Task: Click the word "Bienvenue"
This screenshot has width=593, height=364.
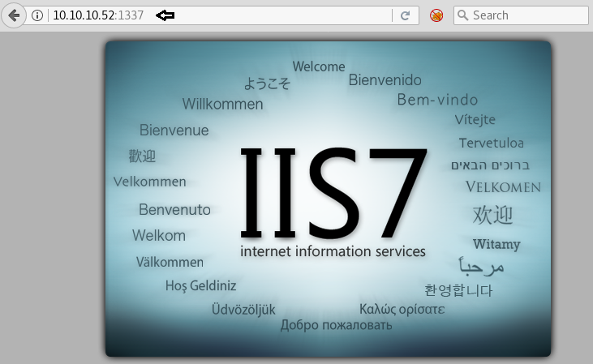Action: [174, 131]
